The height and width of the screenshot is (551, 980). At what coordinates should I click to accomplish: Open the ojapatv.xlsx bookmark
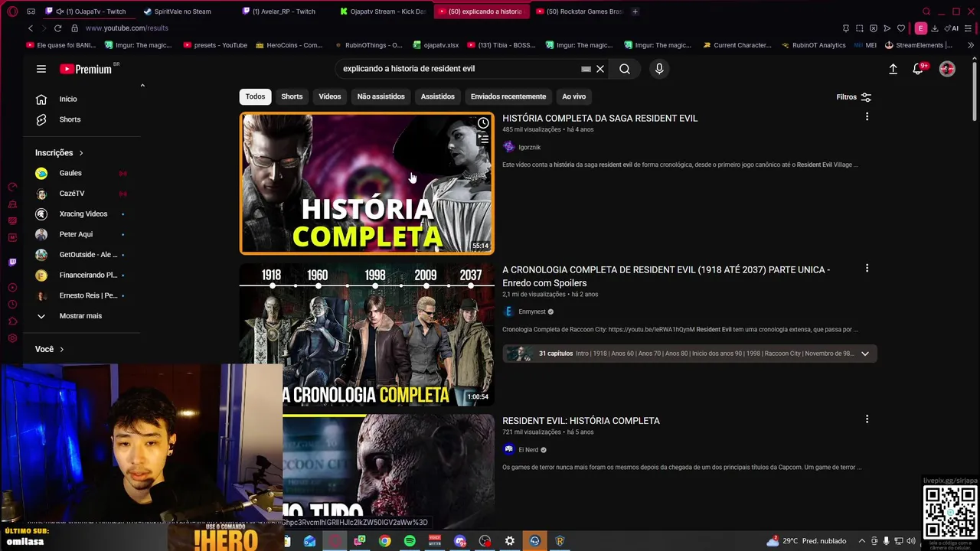click(x=435, y=45)
